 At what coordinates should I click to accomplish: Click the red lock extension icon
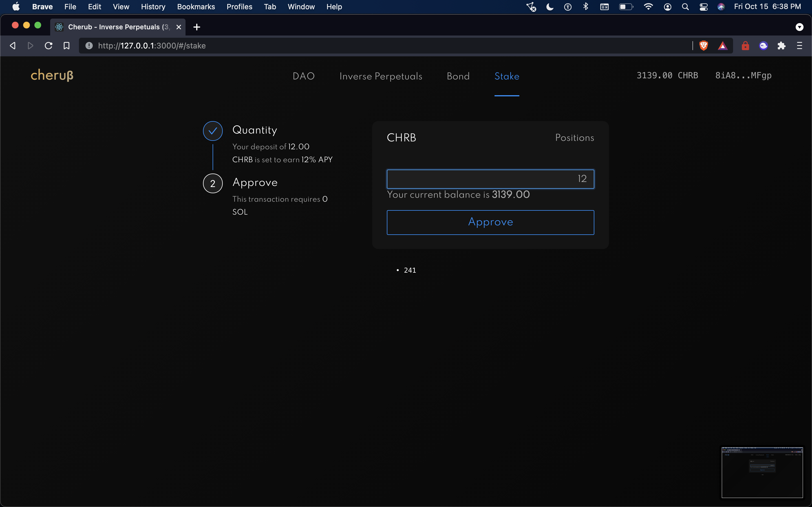745,46
